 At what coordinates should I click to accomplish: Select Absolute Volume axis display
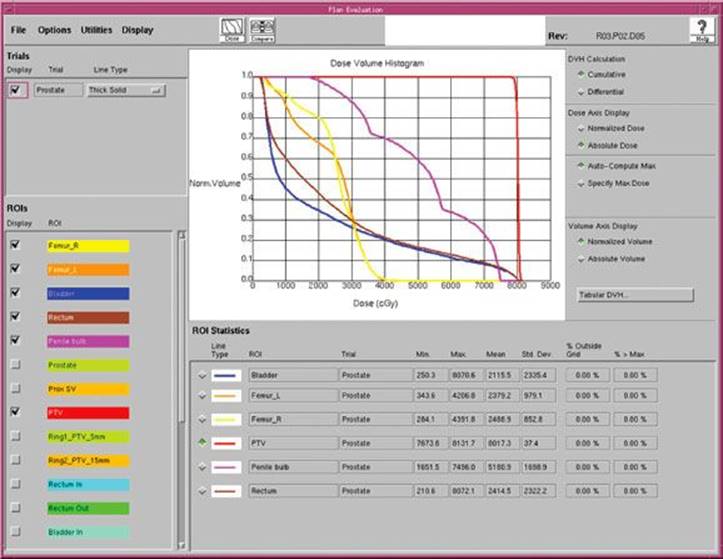[x=581, y=259]
